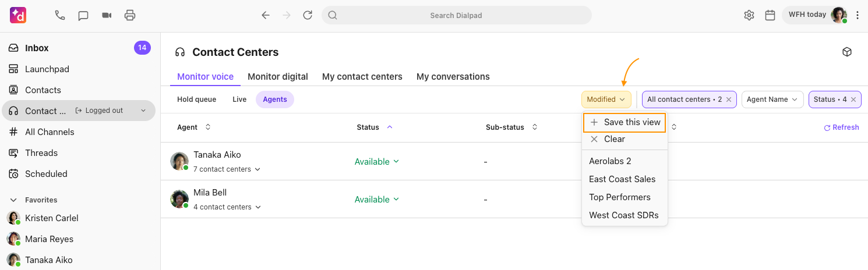
Task: Switch to the Monitor voice tab
Action: (205, 77)
